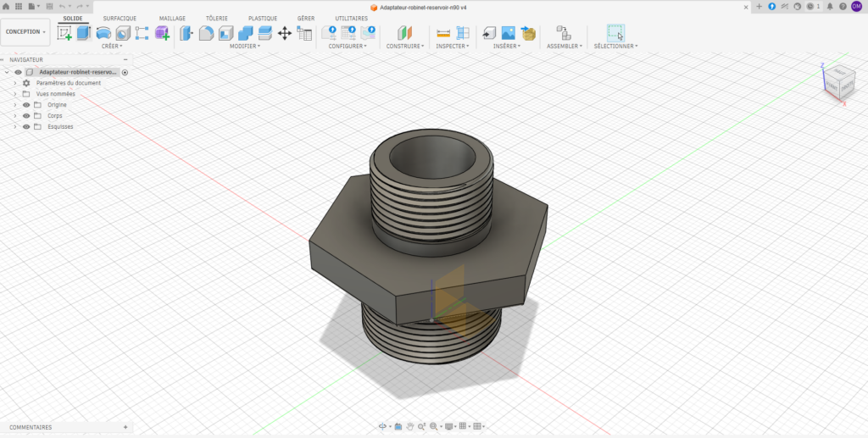The height and width of the screenshot is (438, 868).
Task: Click the activate component radio button
Action: click(x=125, y=73)
